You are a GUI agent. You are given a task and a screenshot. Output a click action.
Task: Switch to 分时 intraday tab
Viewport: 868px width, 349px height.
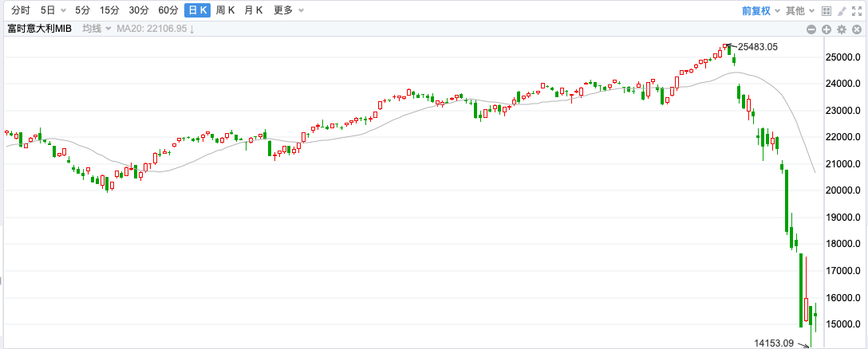coord(21,10)
